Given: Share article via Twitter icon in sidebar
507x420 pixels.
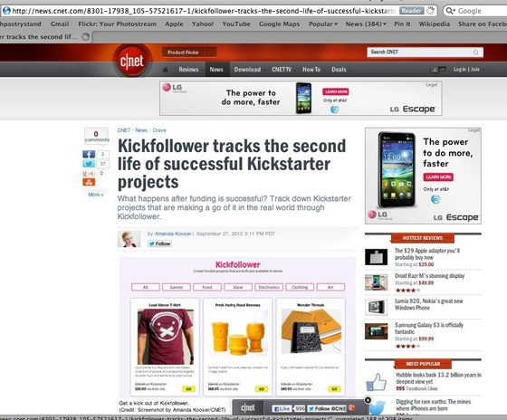Looking at the screenshot, I should click(x=89, y=164).
